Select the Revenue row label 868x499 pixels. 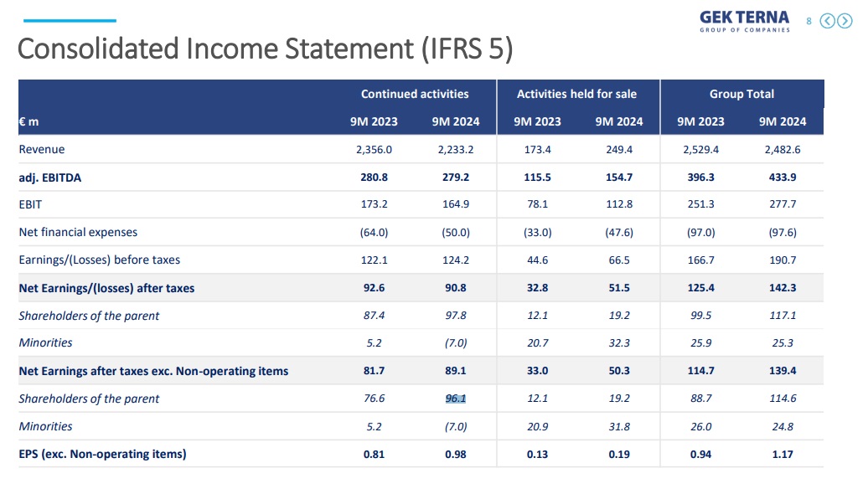[x=42, y=149]
